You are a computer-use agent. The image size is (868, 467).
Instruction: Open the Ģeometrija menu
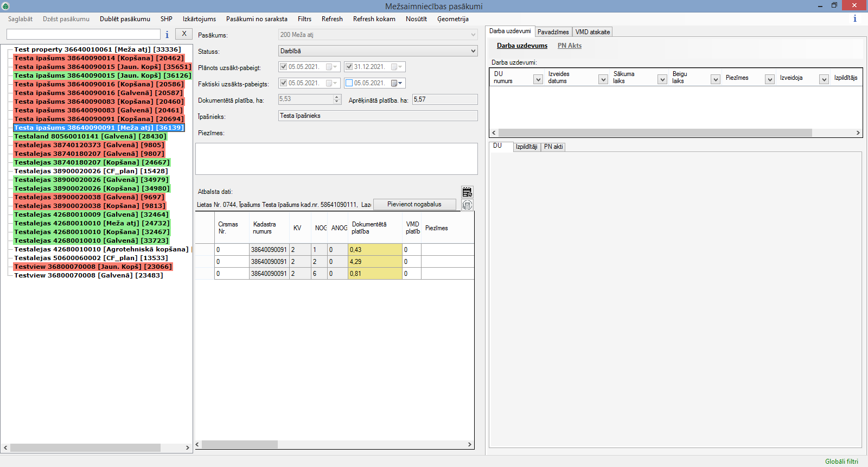coord(452,19)
